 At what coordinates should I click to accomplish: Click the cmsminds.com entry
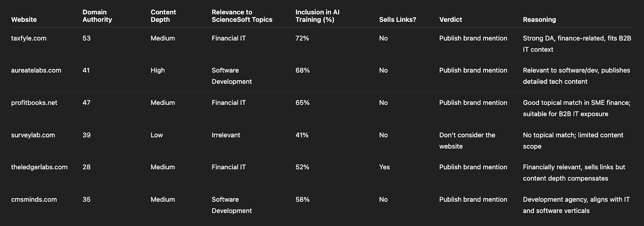coord(34,199)
